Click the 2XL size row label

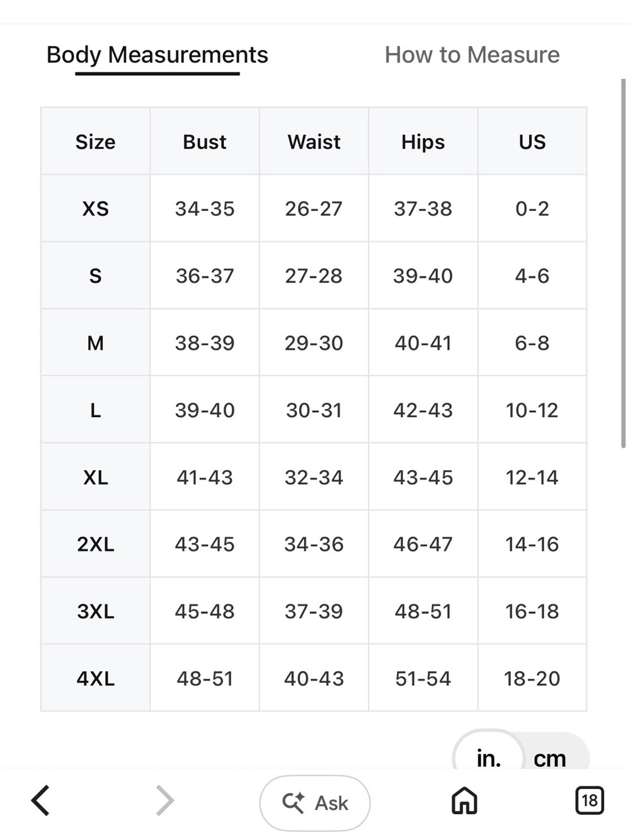point(96,544)
